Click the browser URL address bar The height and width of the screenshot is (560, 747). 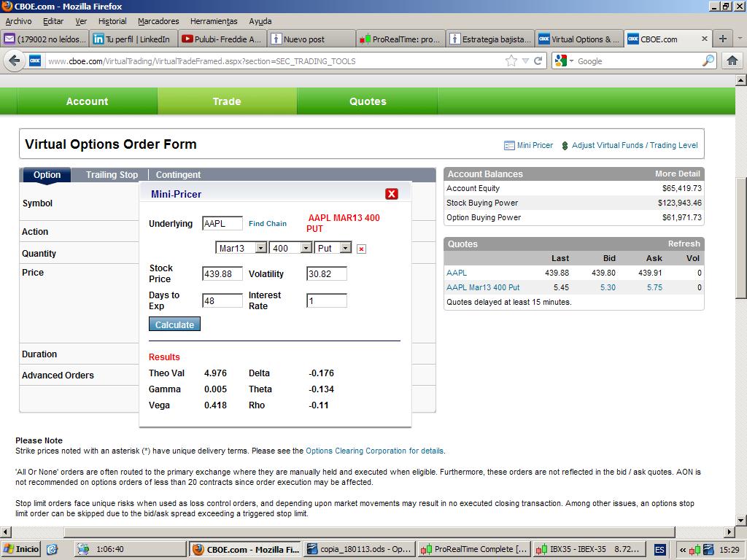pos(274,61)
